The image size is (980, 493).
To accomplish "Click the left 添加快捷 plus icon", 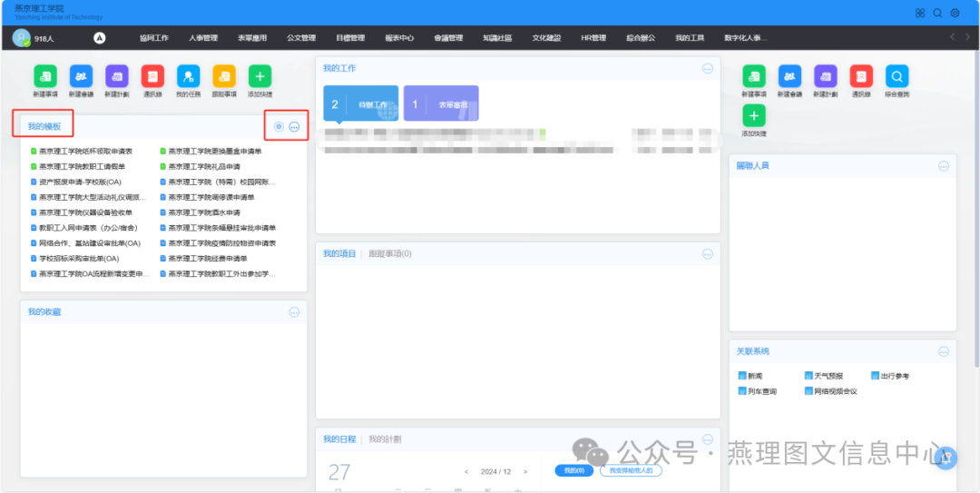I will (260, 77).
